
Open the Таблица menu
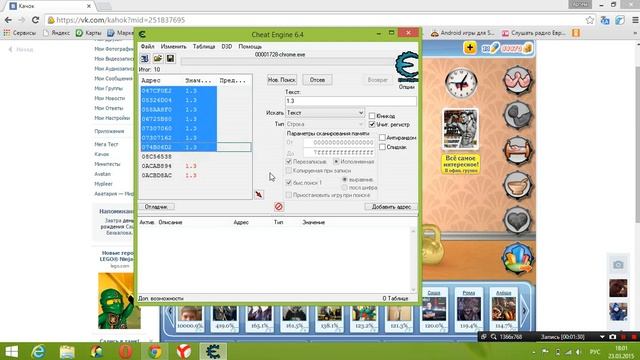pos(204,47)
